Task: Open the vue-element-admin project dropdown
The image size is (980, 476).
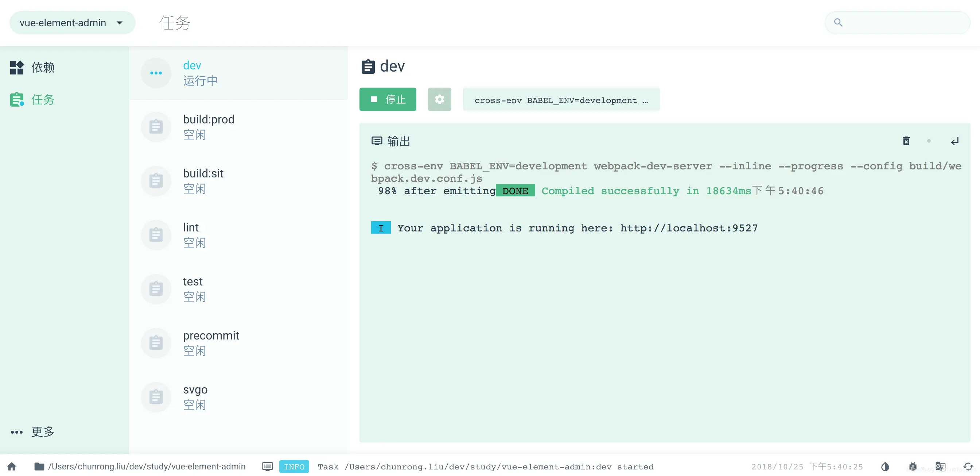Action: (x=72, y=23)
